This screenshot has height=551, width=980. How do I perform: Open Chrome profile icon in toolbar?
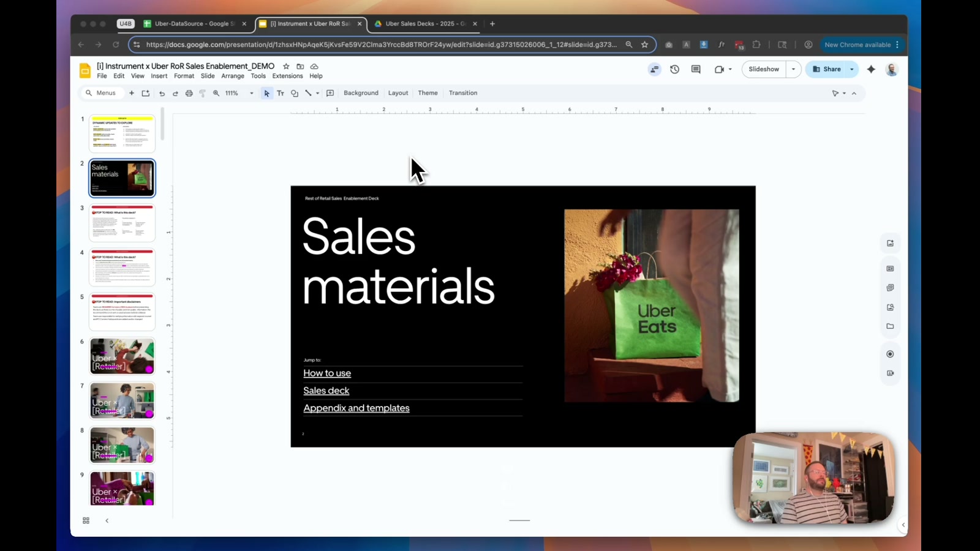point(809,45)
